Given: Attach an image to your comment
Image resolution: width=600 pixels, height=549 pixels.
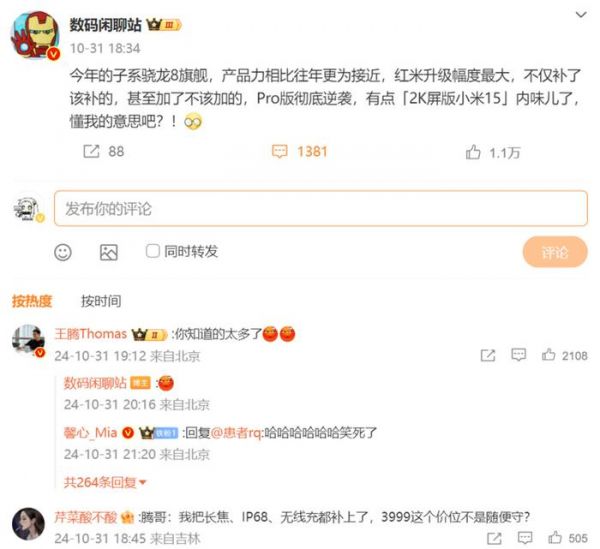Looking at the screenshot, I should [x=109, y=253].
